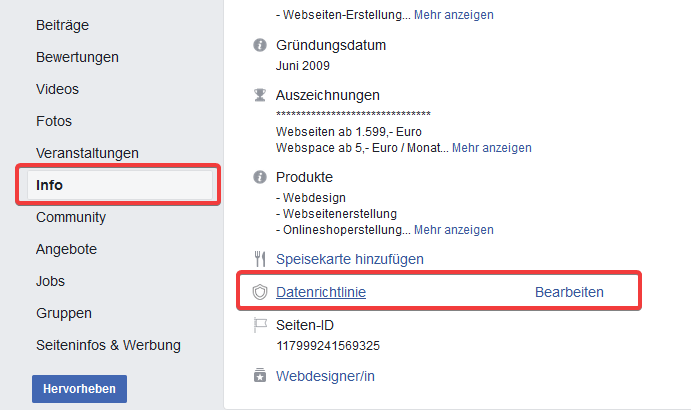Click Speisekarte hinzufügen link
The height and width of the screenshot is (410, 691).
coord(349,259)
